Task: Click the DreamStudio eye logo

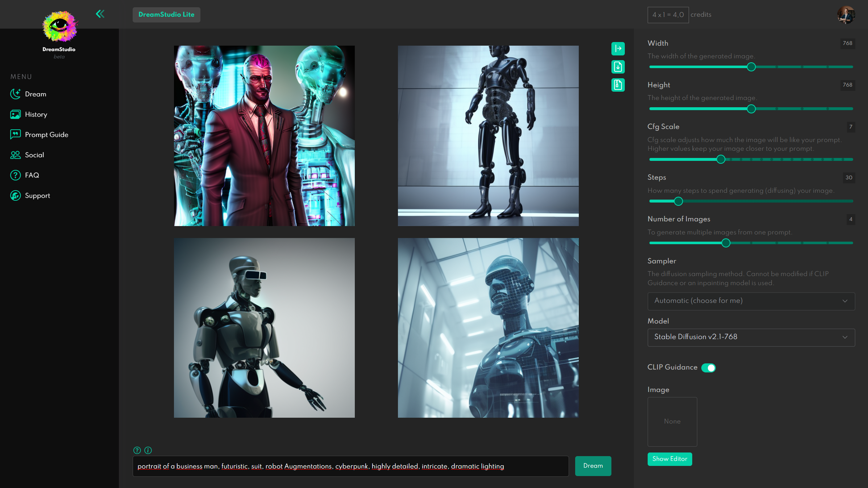Action: point(59,26)
